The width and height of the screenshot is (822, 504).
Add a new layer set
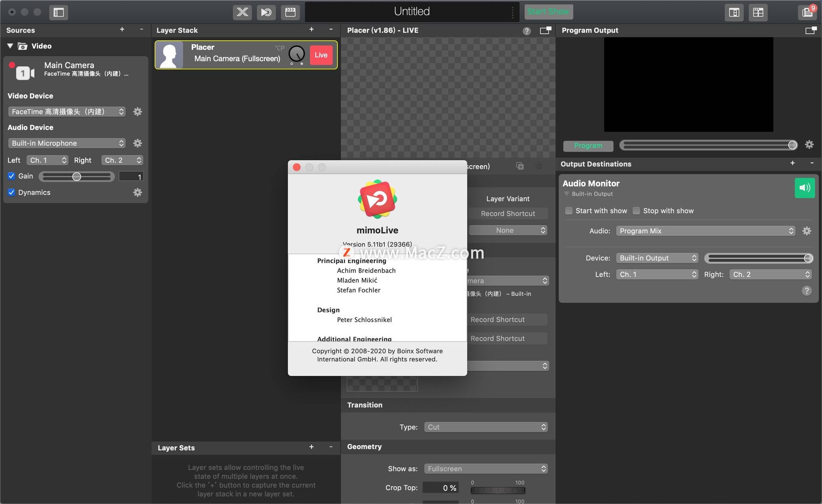311,447
